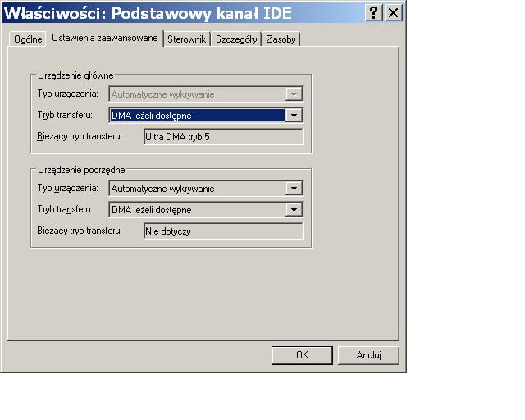Click the Nie dotyczy field
This screenshot has width=525, height=420.
223,231
